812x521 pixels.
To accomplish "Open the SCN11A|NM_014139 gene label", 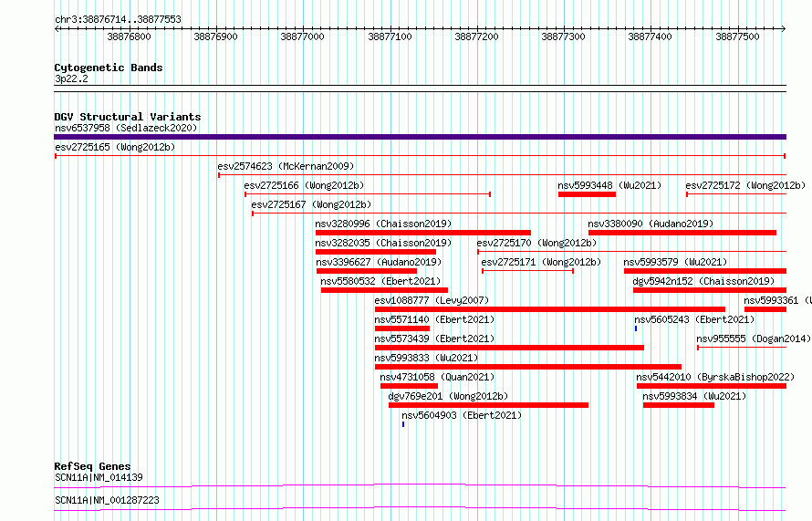I will (99, 477).
